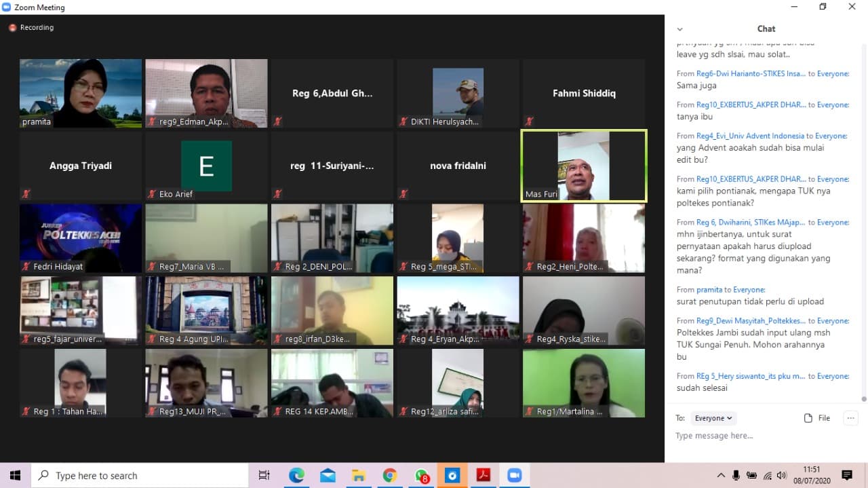Select the 'nova fridalni' participant tile
868x488 pixels.
pyautogui.click(x=458, y=166)
